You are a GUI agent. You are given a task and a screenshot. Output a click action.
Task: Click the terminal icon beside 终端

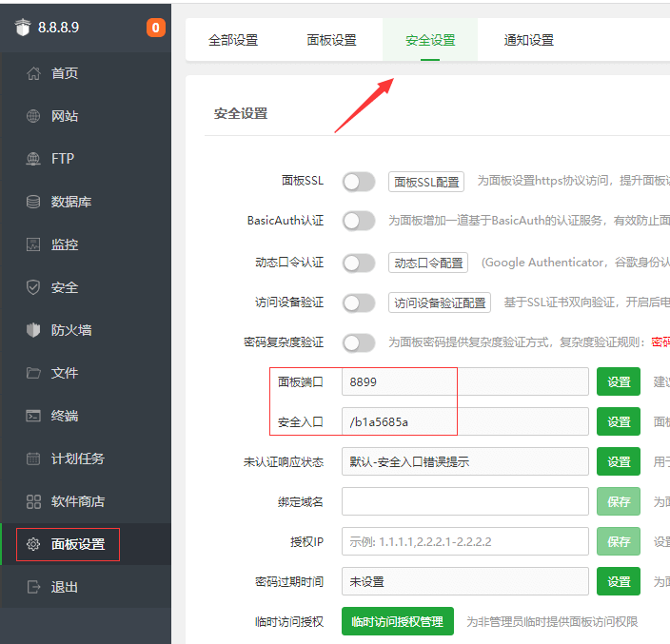33,416
